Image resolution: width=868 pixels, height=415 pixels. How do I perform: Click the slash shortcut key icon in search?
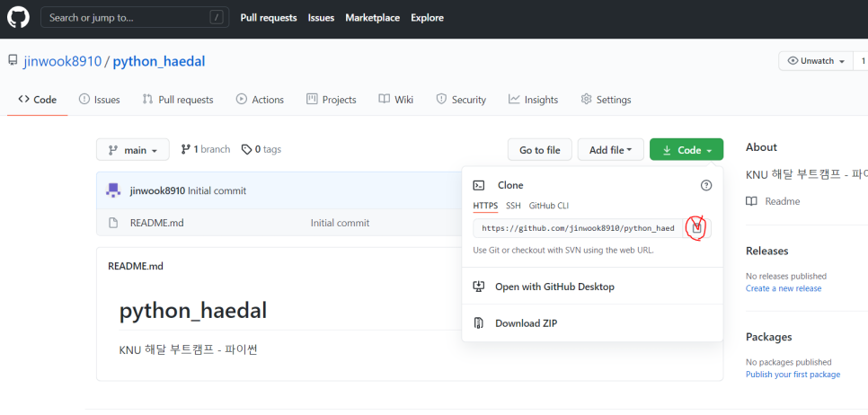[217, 18]
